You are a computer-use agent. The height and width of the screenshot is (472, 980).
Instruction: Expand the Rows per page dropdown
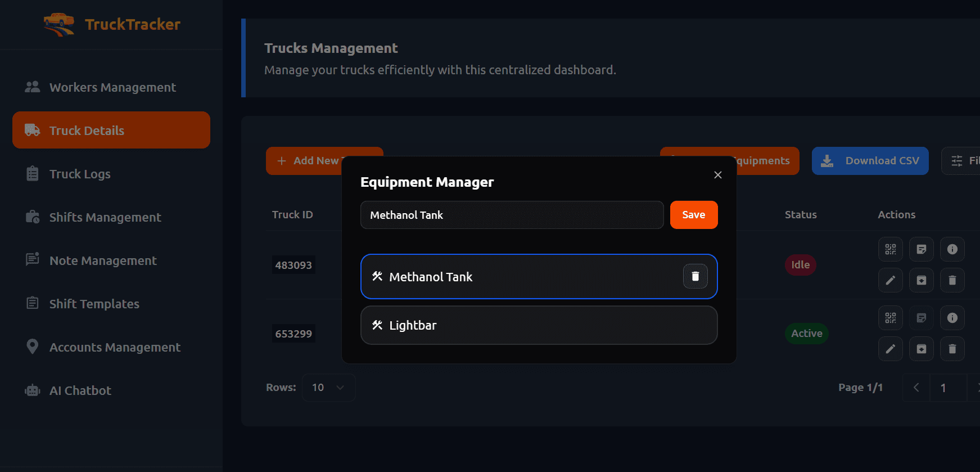(x=328, y=388)
